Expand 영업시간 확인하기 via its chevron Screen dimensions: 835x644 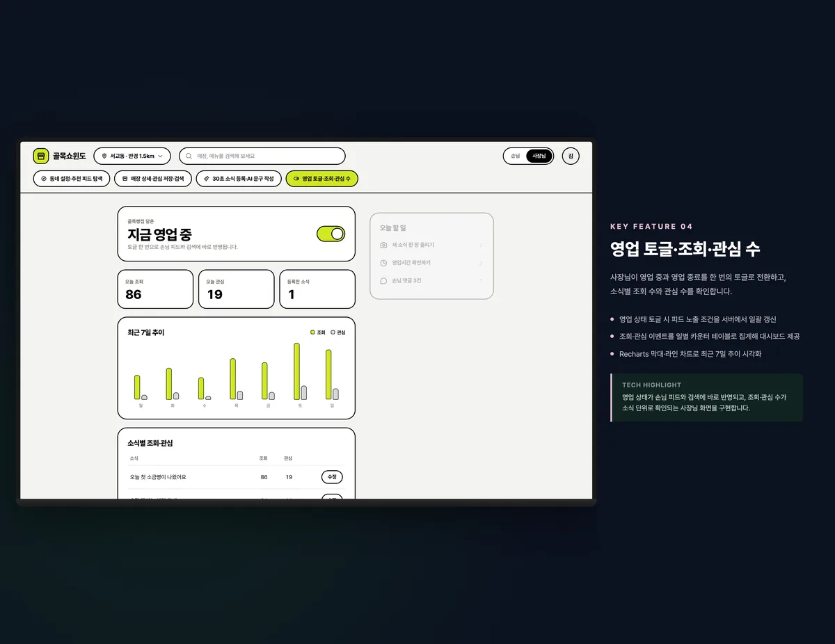coord(481,263)
